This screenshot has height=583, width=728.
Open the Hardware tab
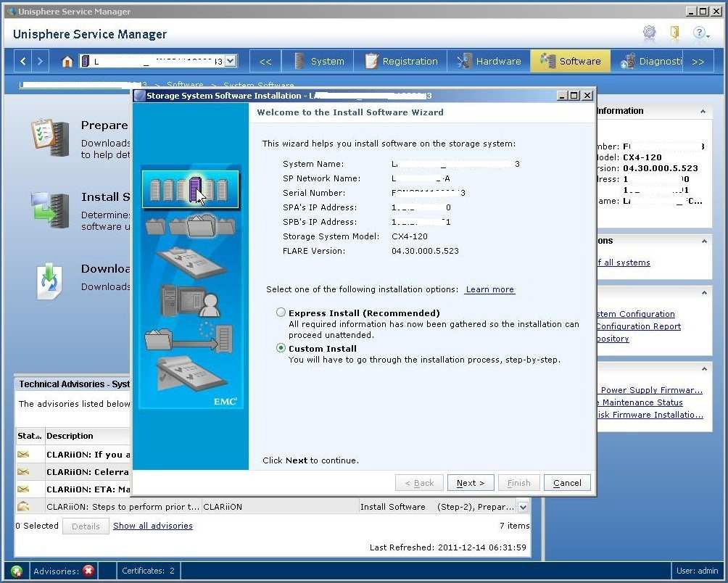coord(489,61)
